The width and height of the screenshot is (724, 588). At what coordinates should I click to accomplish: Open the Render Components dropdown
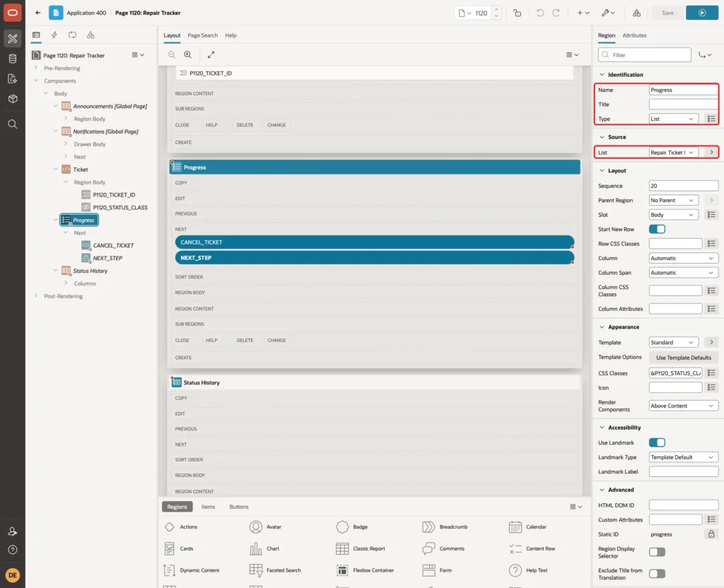tap(684, 406)
